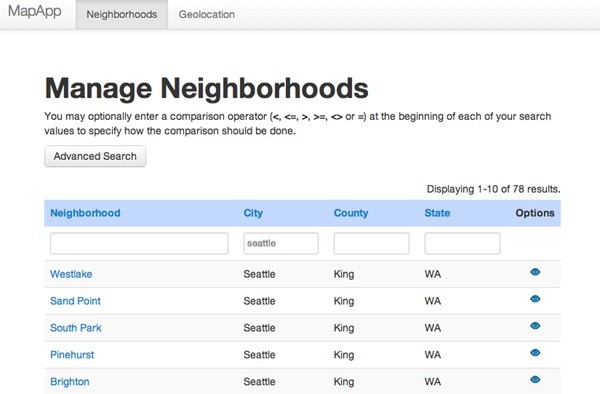Viewport: 600px width, 394px height.
Task: Open the Sand Point neighborhood link
Action: click(x=75, y=301)
